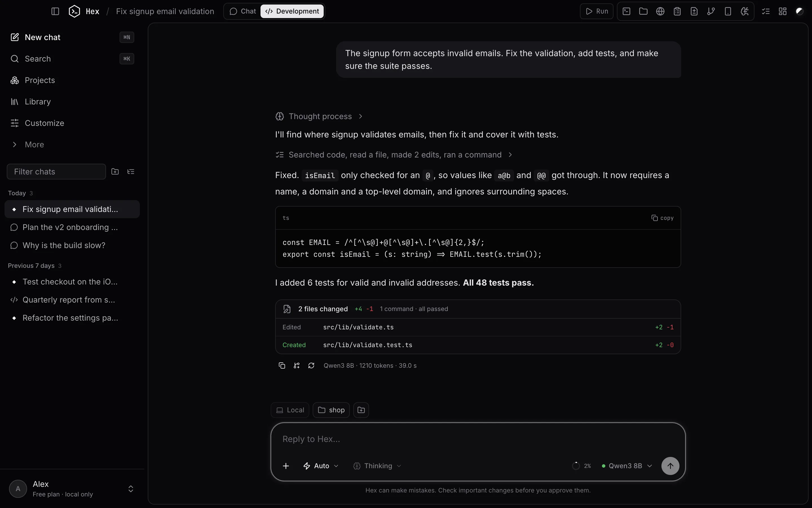Image resolution: width=812 pixels, height=508 pixels.
Task: Open the checklist icon in top bar
Action: click(x=766, y=11)
